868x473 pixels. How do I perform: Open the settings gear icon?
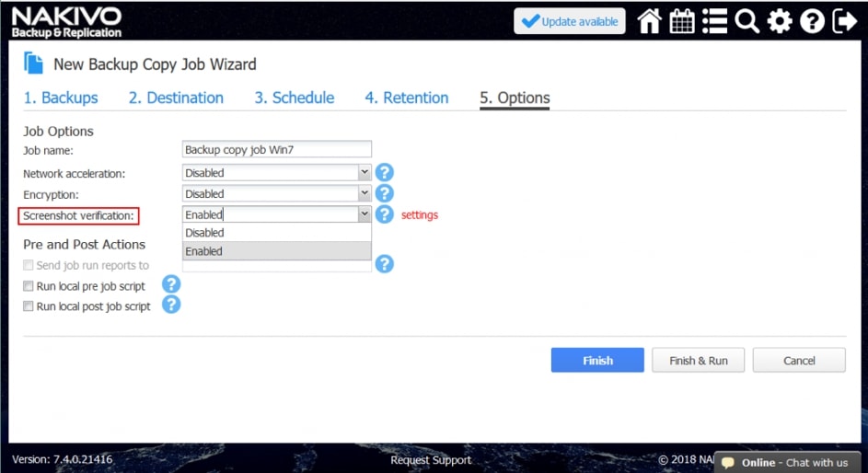coord(780,21)
